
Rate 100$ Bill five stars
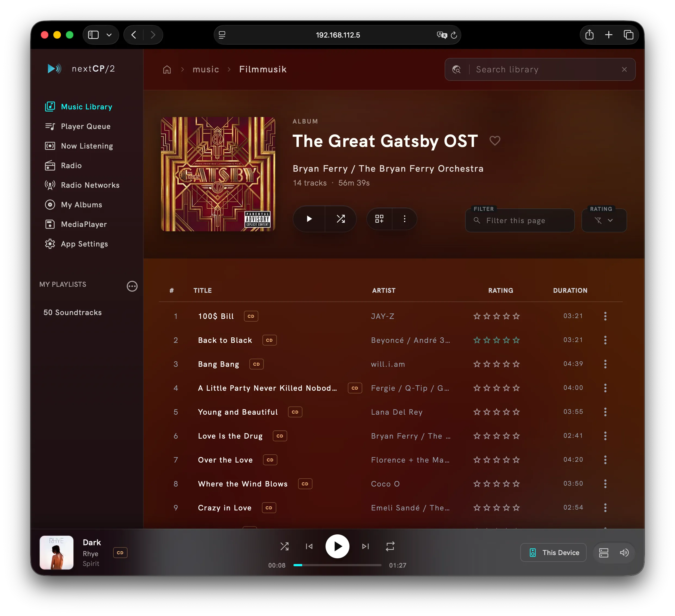[x=516, y=316]
